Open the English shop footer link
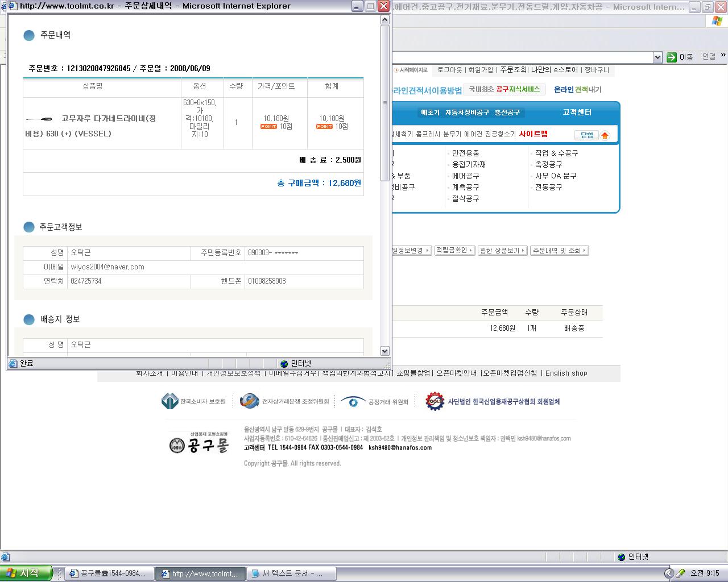Image resolution: width=728 pixels, height=582 pixels. [x=566, y=373]
